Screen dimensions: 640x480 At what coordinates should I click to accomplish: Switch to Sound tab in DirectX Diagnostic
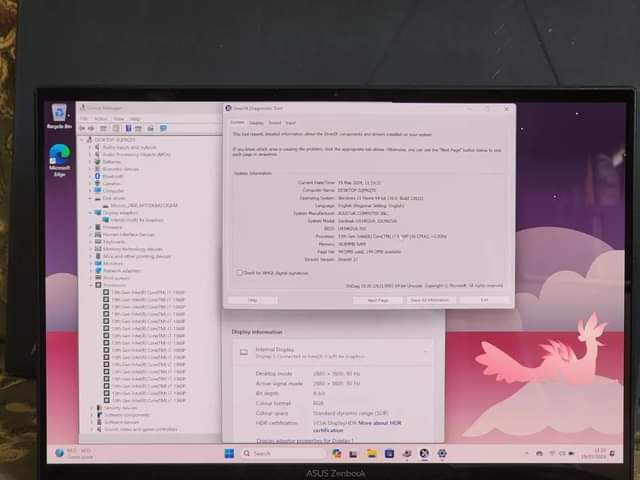275,122
